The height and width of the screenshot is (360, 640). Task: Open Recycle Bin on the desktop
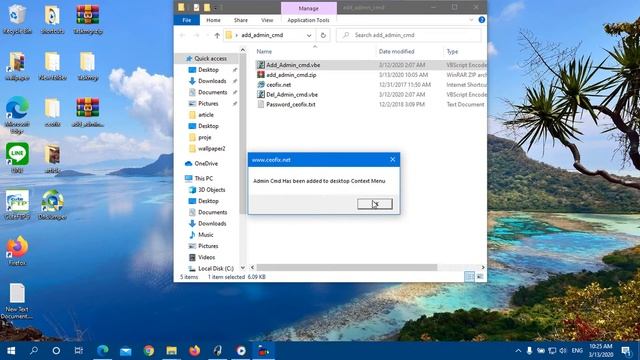(17, 18)
